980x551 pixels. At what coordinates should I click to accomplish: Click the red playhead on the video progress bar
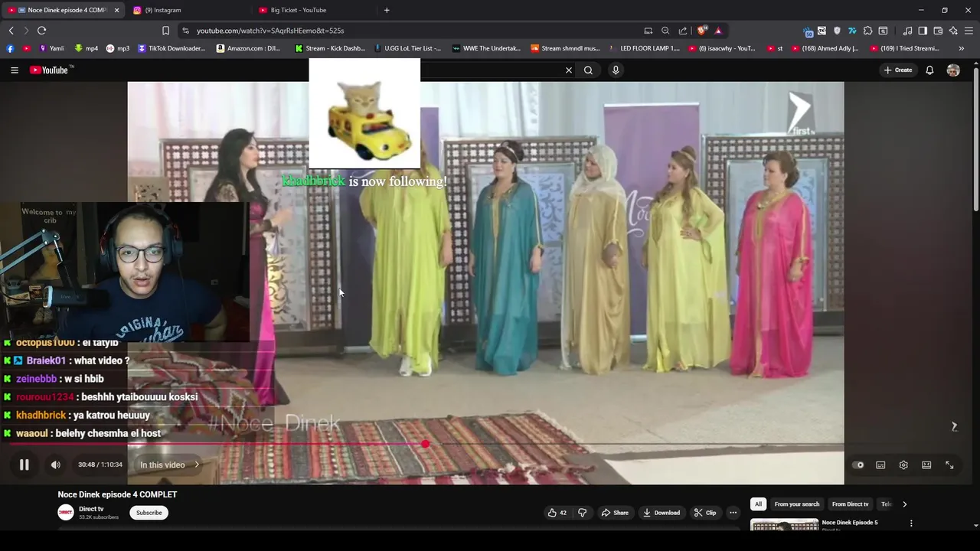coord(425,444)
